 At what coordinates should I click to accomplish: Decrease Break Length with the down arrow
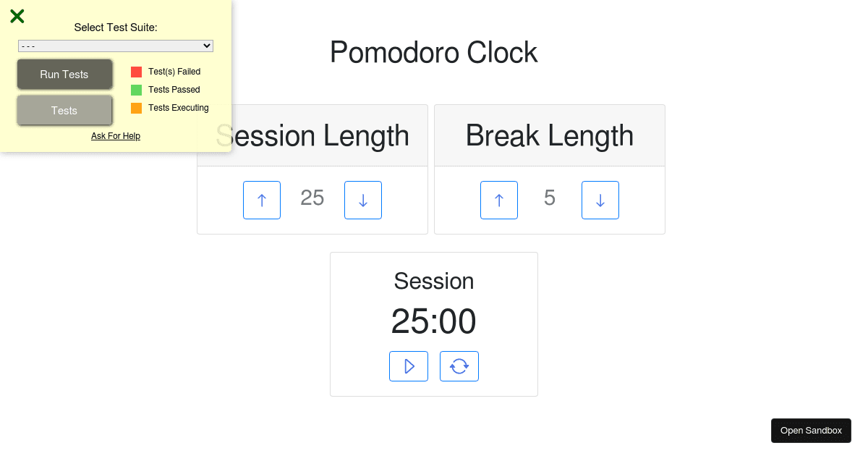point(600,200)
